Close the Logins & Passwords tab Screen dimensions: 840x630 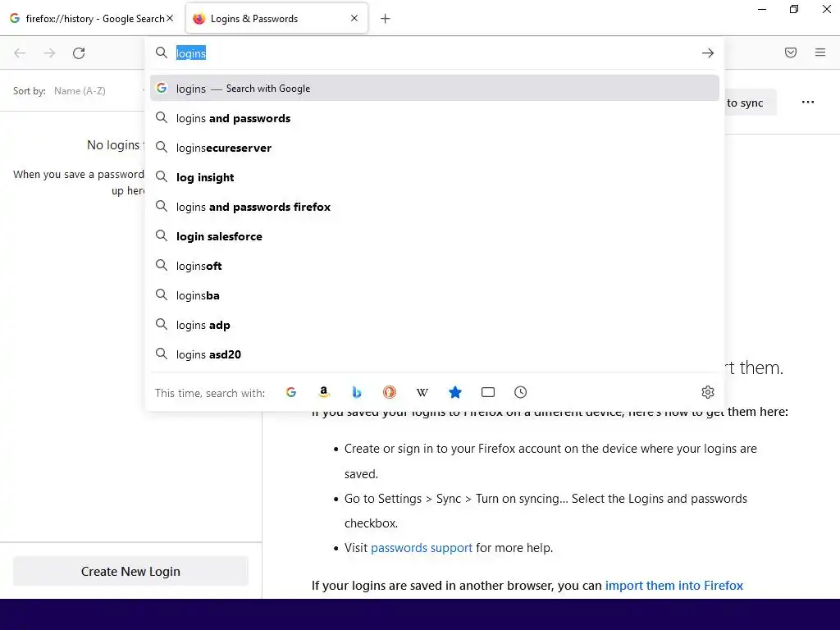[354, 18]
